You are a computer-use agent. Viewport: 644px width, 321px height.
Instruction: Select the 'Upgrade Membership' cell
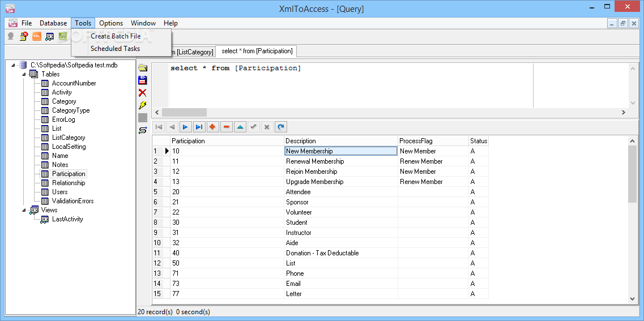(341, 181)
